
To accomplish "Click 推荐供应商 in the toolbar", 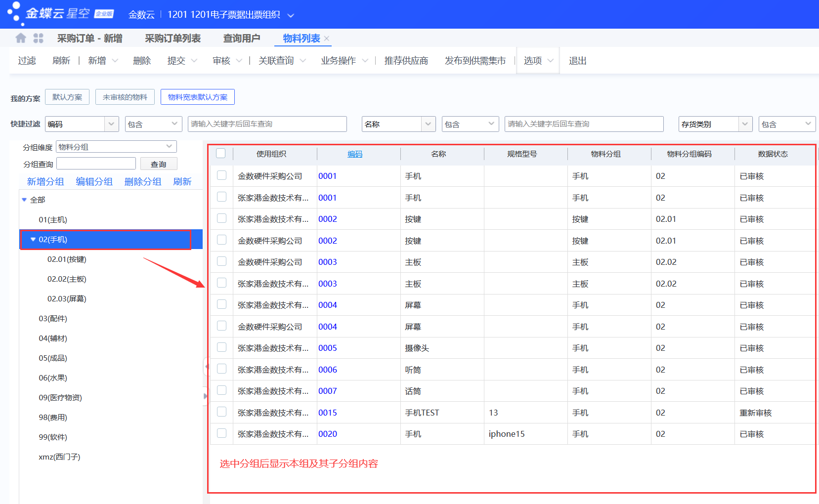I will 406,61.
